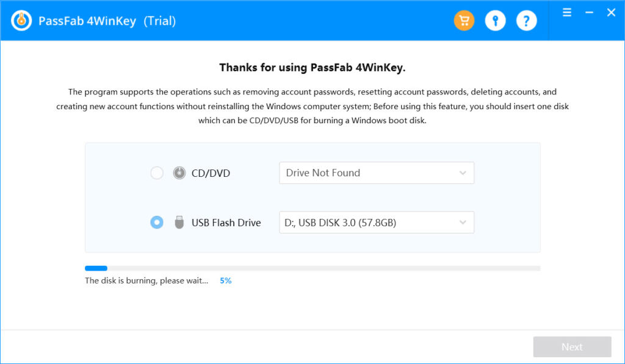Select the CD/DVD radio button
Screen dimensions: 625x364
(157, 173)
